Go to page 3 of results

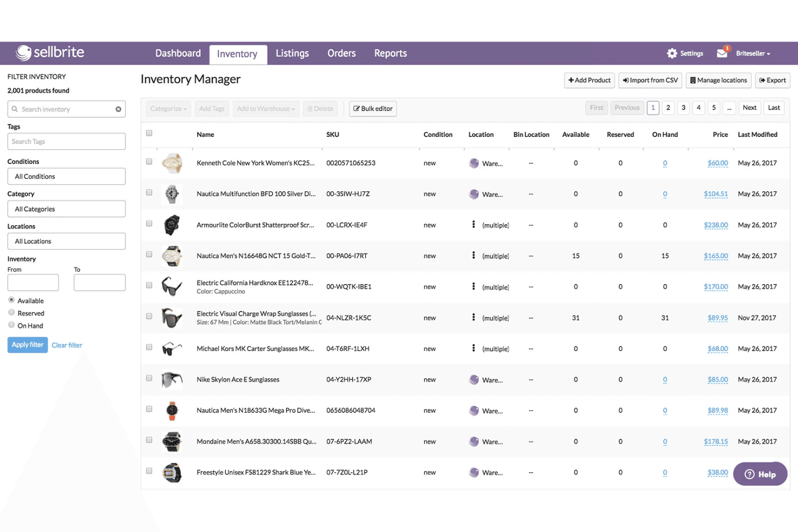click(683, 108)
